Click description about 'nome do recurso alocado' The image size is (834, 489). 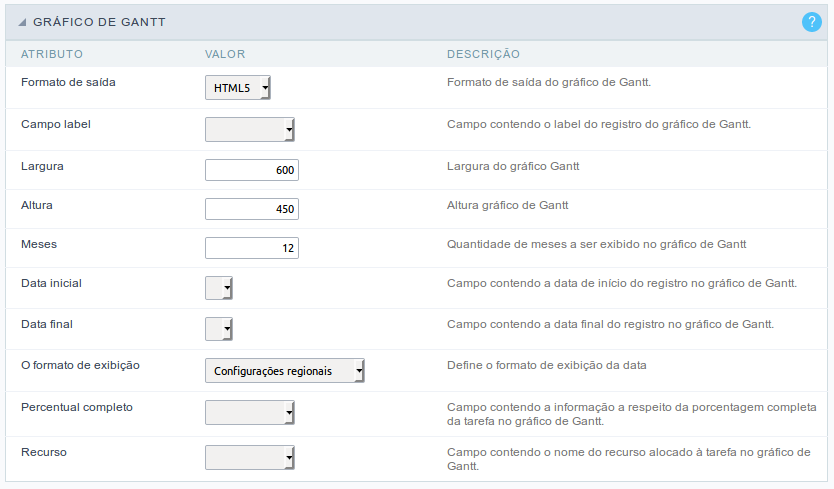tap(629, 459)
